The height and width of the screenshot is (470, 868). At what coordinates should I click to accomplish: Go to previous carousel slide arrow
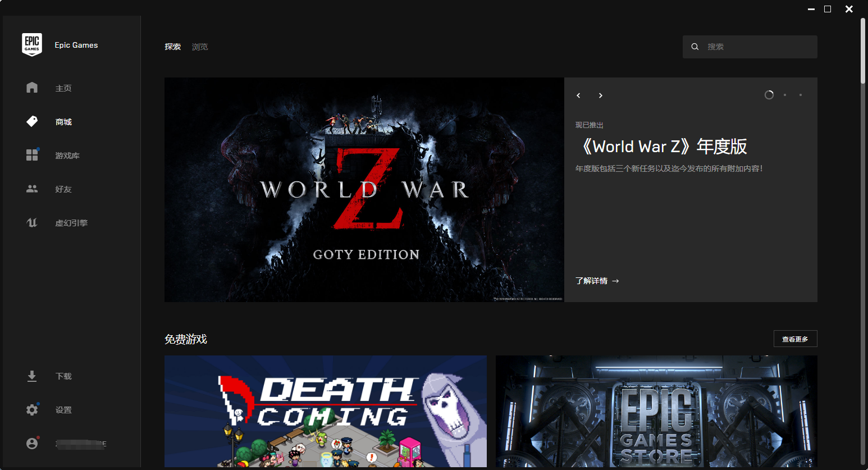pyautogui.click(x=578, y=95)
